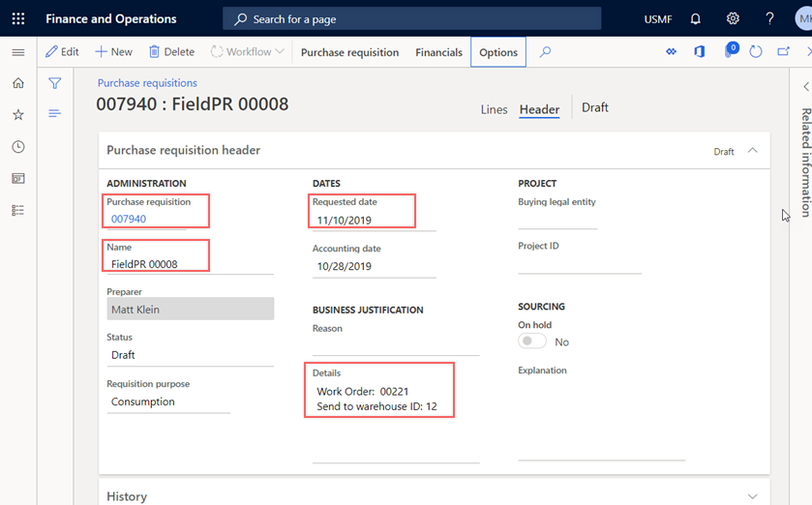
Task: Refresh the page using refresh icon
Action: pyautogui.click(x=756, y=52)
